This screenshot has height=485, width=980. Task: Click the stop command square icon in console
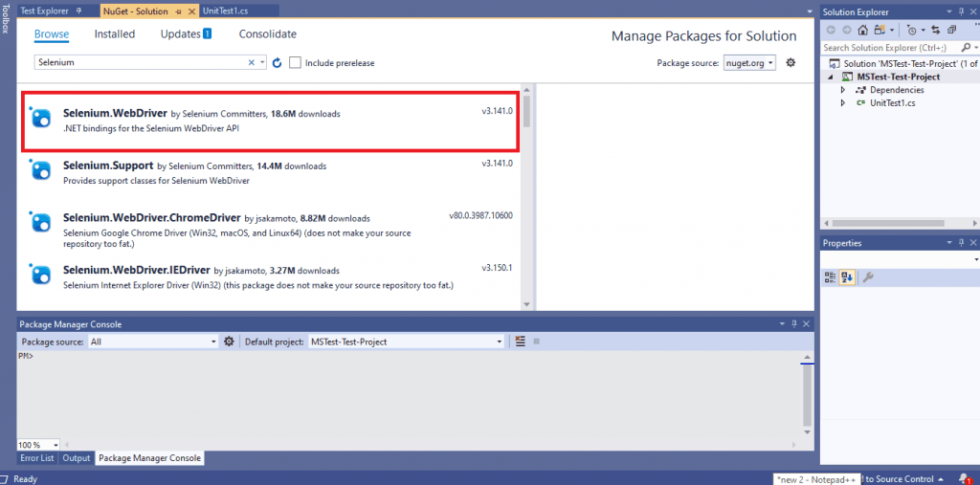[536, 342]
